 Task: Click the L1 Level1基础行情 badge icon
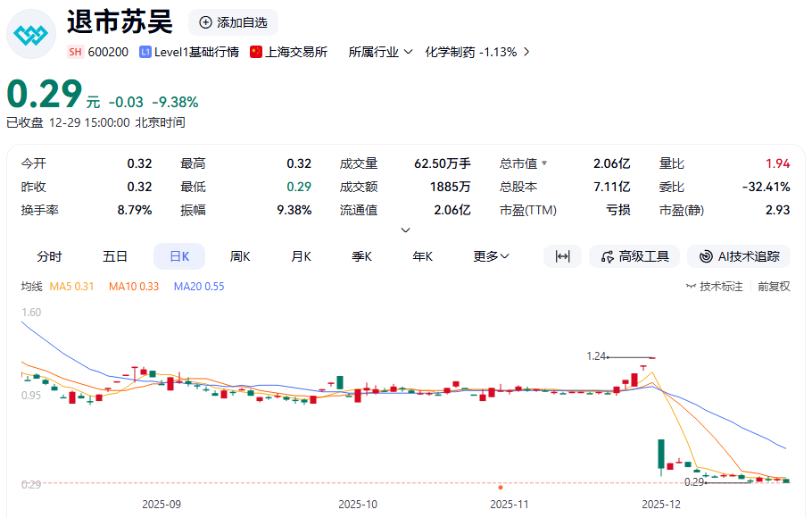[145, 52]
